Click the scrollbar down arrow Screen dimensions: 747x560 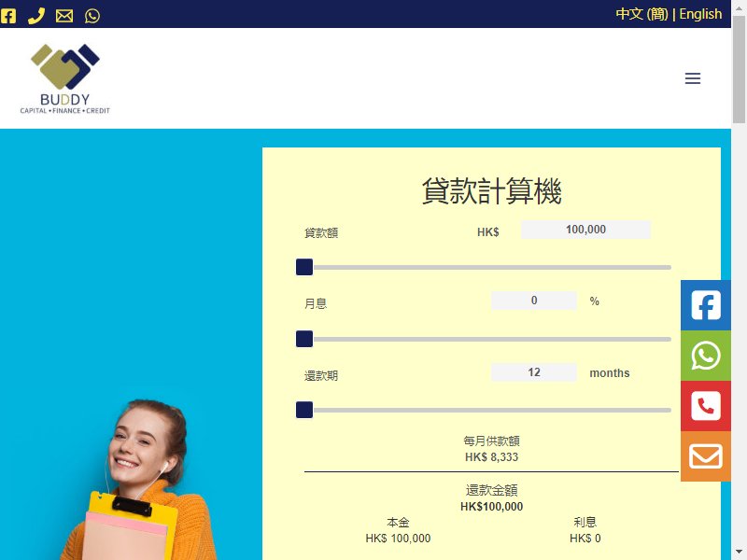(739, 553)
